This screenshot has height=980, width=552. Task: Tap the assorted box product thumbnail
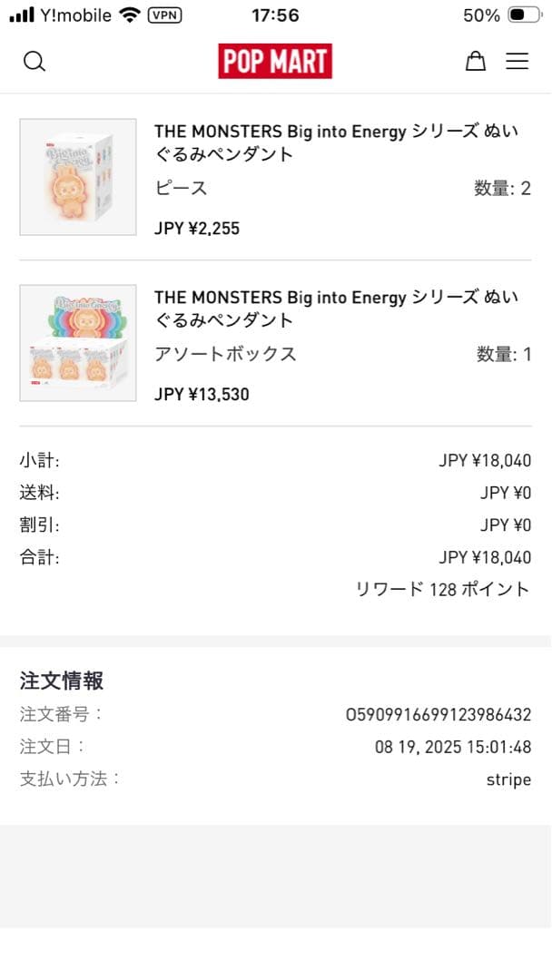(x=78, y=343)
